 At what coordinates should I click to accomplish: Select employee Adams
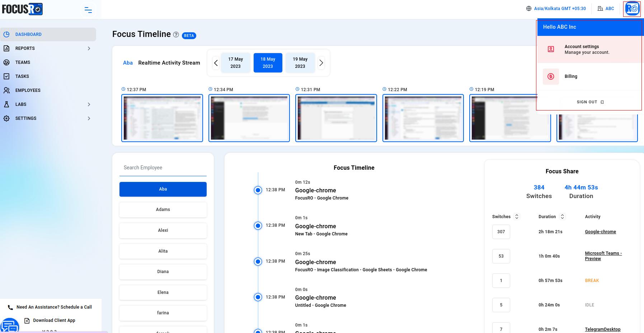[x=163, y=210]
